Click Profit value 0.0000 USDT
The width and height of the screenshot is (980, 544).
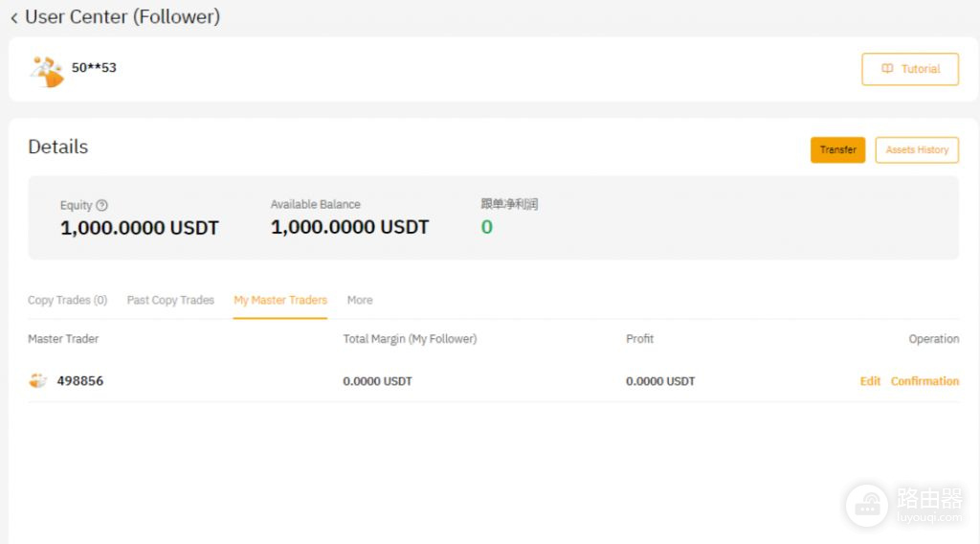pos(660,381)
